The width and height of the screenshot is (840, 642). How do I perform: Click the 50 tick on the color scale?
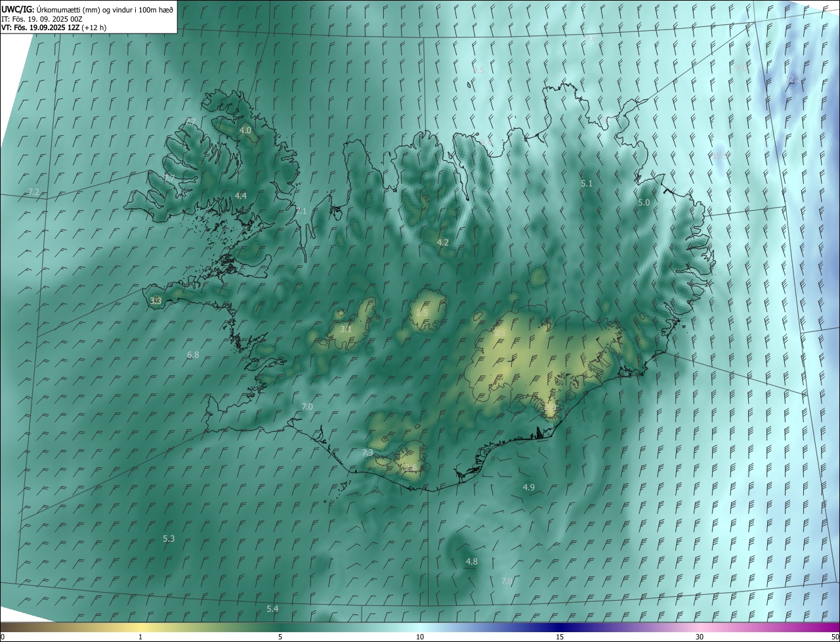tap(834, 637)
